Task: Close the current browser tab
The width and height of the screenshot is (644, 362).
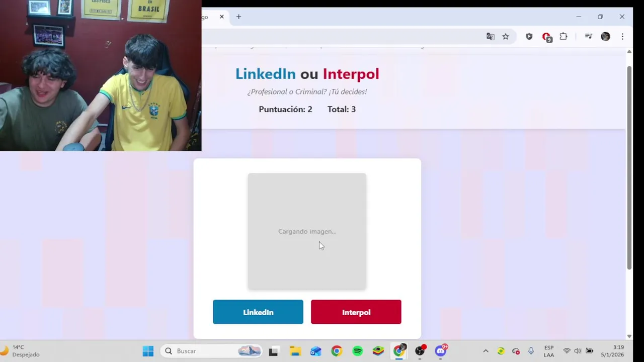Action: click(221, 17)
